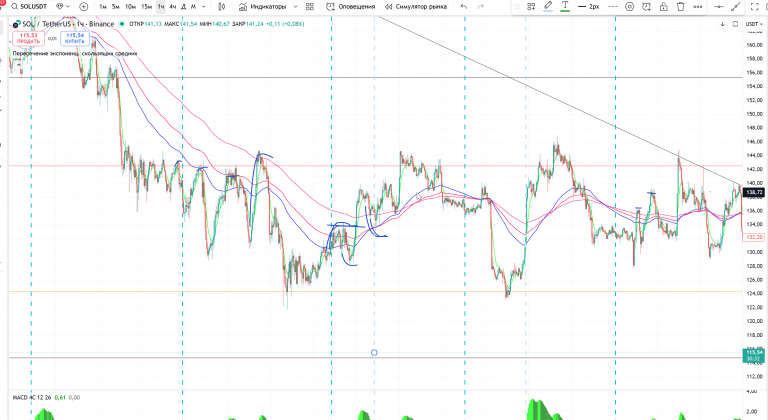768x420 pixels.
Task: Select the 1м timeframe
Action: 103,6
